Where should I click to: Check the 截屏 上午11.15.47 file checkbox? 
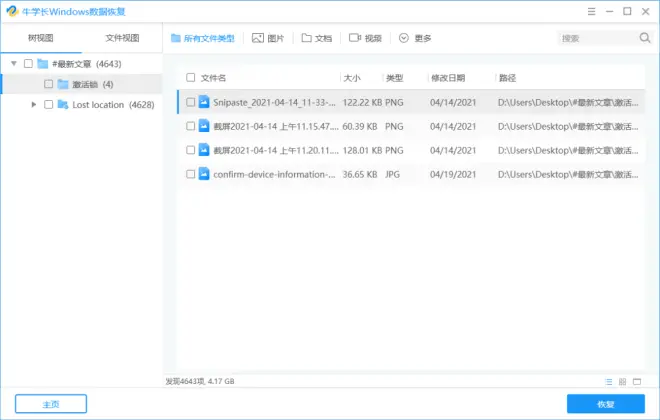click(191, 126)
